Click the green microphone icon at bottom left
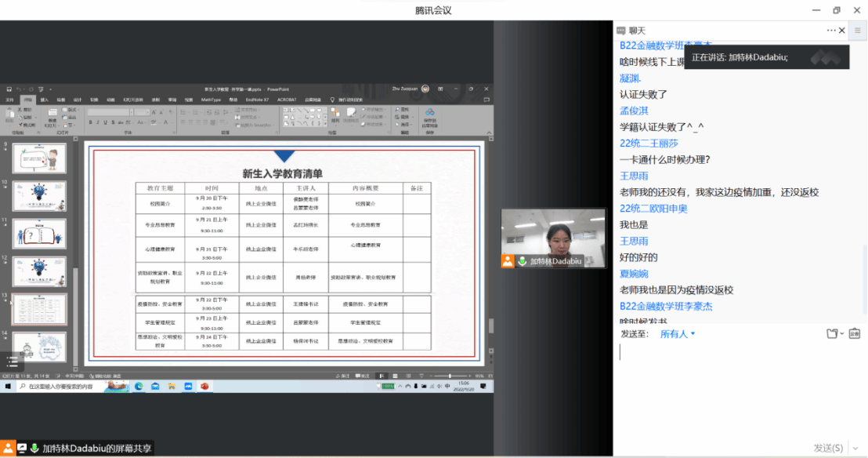 click(34, 449)
